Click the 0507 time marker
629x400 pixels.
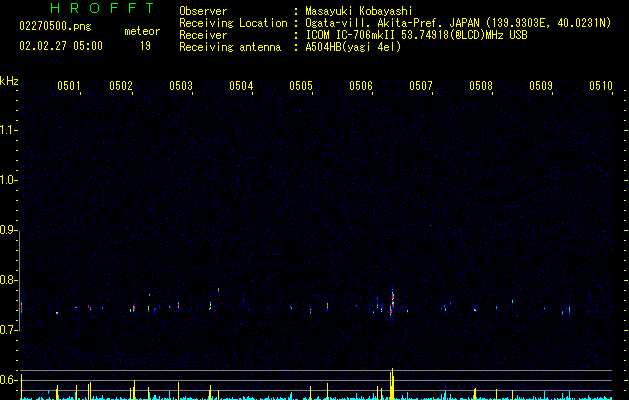click(421, 86)
